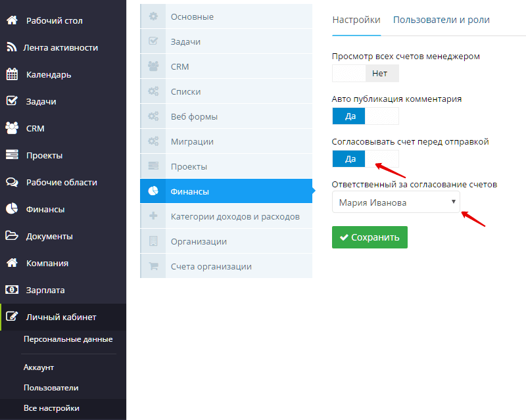This screenshot has width=526, height=420.
Task: Click the gear icon next to Основные
Action: click(x=153, y=16)
